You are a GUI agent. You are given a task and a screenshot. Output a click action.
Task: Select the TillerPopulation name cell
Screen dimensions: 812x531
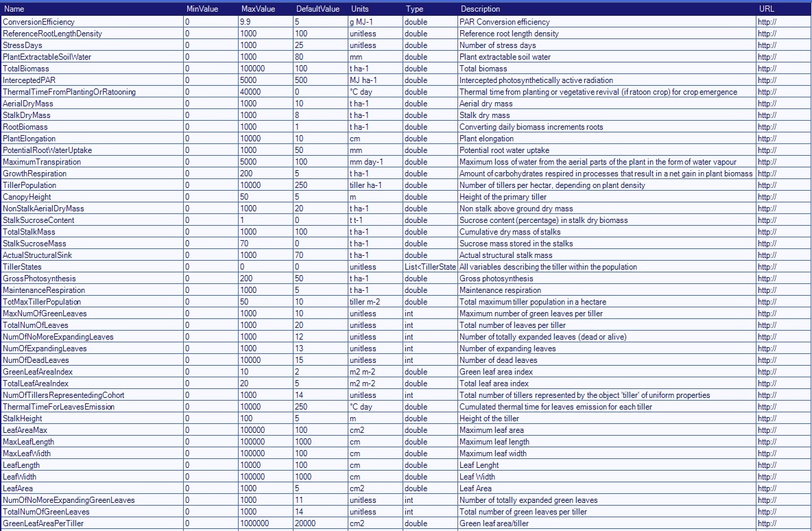[92, 185]
